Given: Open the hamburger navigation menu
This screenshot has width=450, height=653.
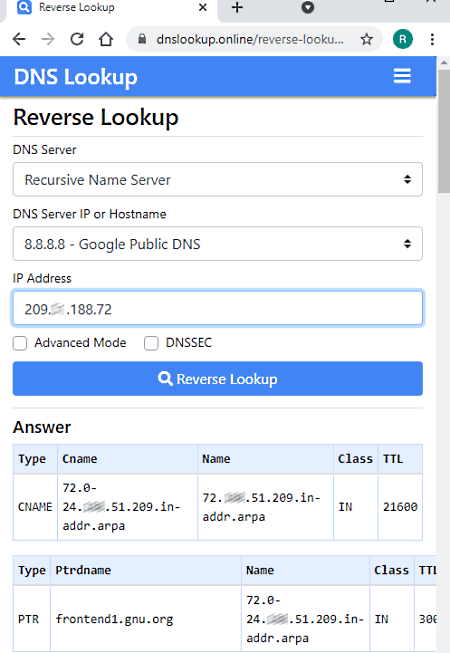Looking at the screenshot, I should tap(402, 76).
